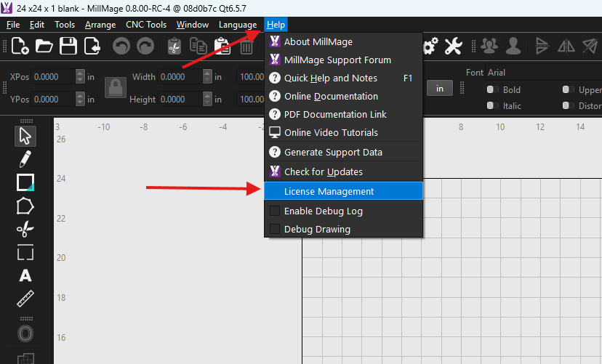This screenshot has width=602, height=364.
Task: Check the Enable Debug Log checkbox
Action: (275, 211)
